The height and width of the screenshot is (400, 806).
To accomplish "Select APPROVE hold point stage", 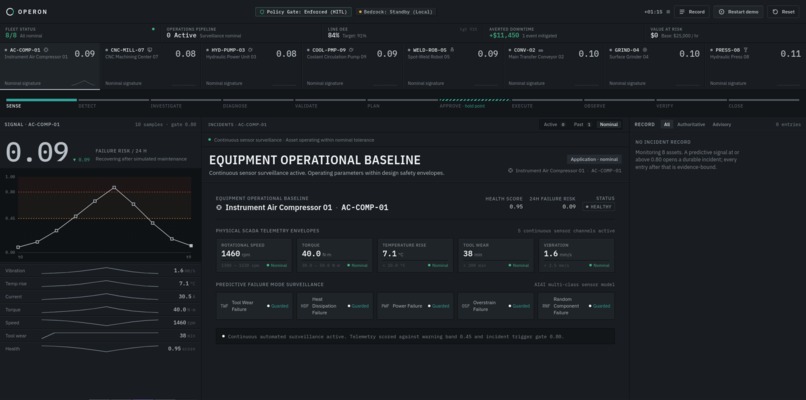I will 474,103.
